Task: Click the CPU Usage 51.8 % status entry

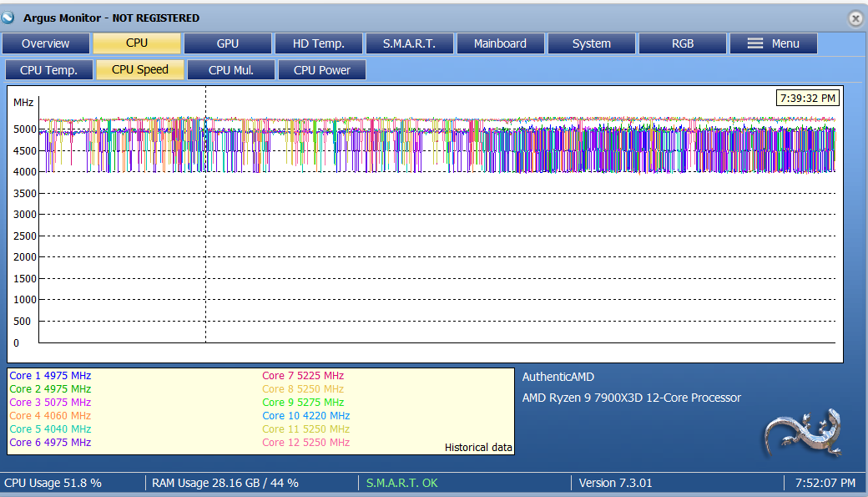Action: 53,483
